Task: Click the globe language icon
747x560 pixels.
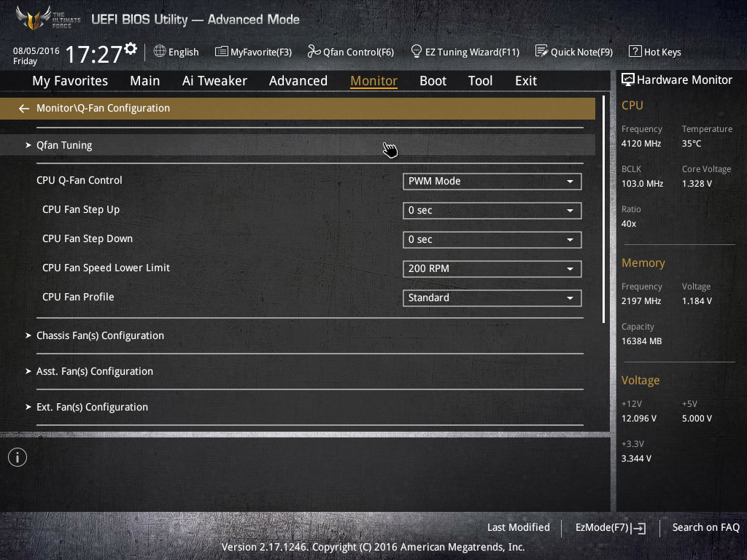Action: click(x=160, y=52)
